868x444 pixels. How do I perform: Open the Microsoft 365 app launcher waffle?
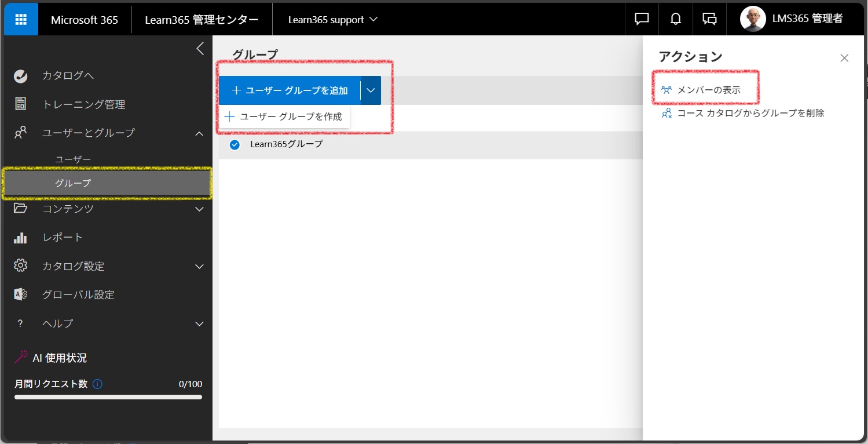pos(21,19)
